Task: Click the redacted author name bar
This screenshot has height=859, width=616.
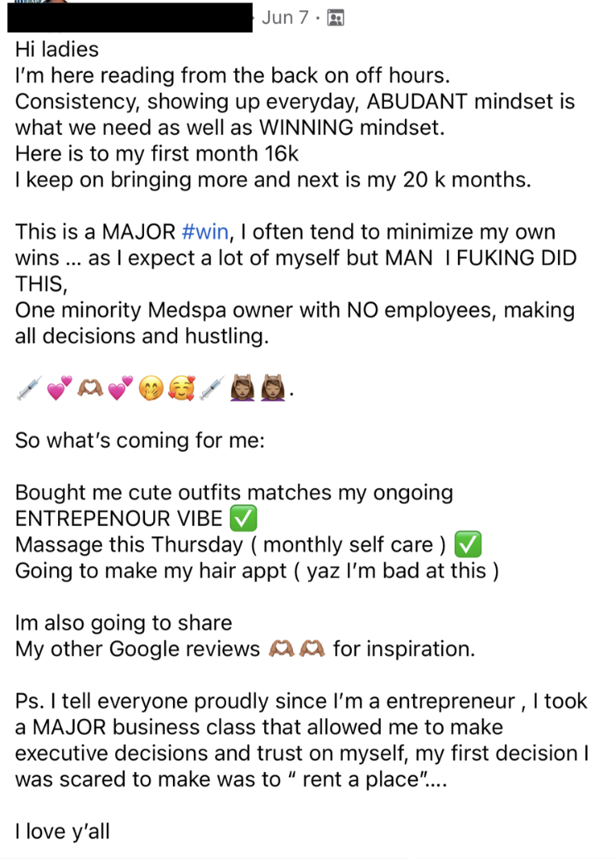Action: [130, 17]
